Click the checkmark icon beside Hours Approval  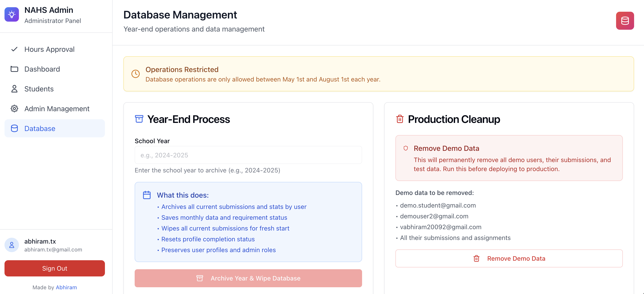[x=14, y=49]
